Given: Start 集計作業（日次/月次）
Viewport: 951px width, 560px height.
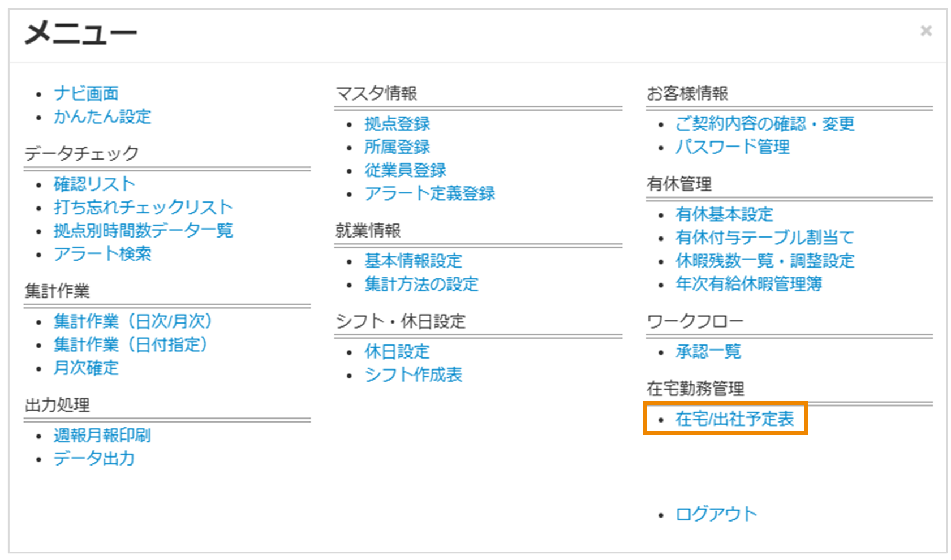Looking at the screenshot, I should pyautogui.click(x=132, y=321).
